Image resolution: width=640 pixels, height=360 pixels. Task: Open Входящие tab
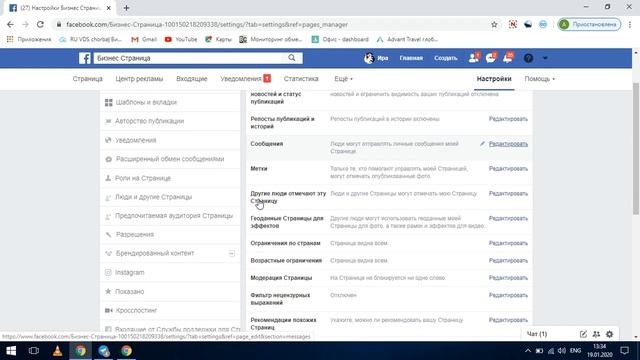click(191, 79)
